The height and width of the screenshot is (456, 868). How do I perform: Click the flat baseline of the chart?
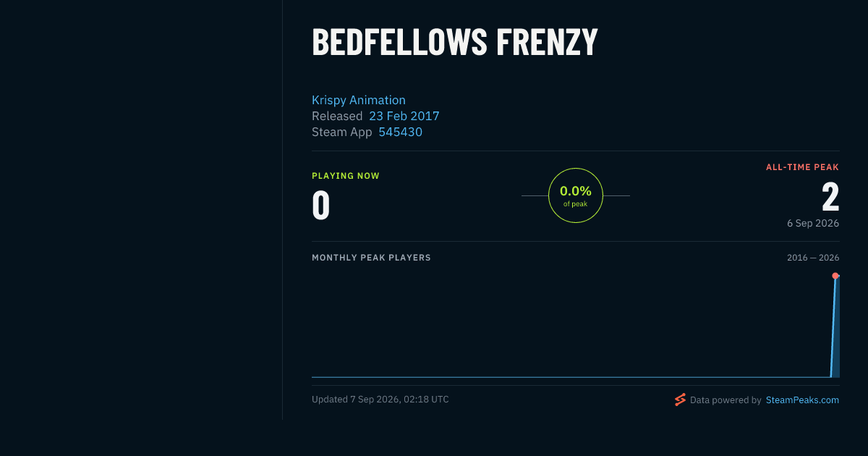click(571, 377)
